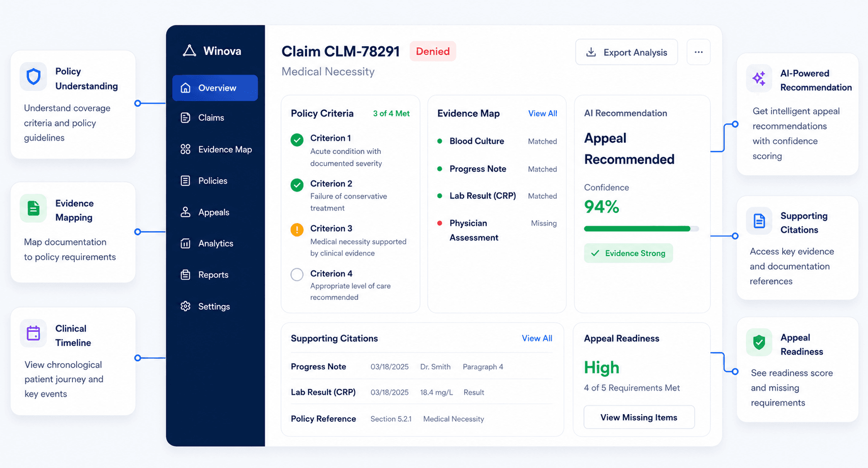Click '4 of 5 Requirements Met' text
Screen dimensions: 868x468
coord(632,388)
